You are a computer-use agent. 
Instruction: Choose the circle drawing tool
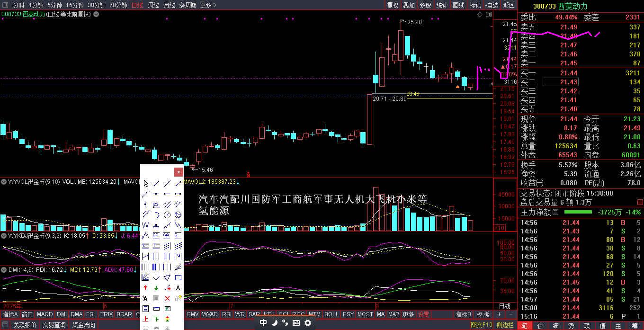(x=167, y=214)
